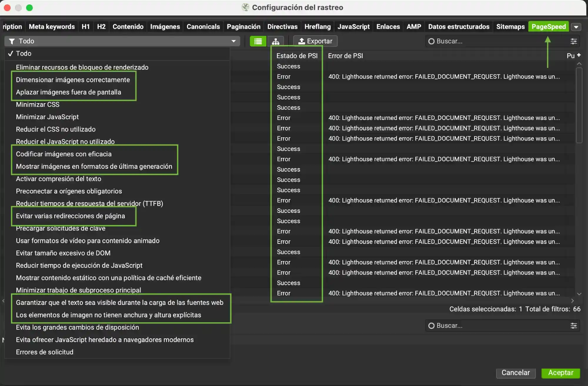588x386 pixels.
Task: Open the JavaScript tab
Action: pos(353,27)
